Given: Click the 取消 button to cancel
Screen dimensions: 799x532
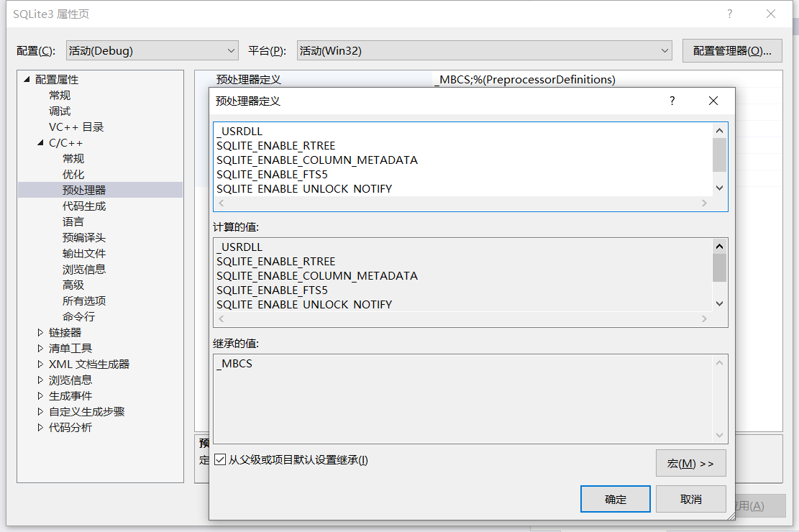Looking at the screenshot, I should coord(690,498).
